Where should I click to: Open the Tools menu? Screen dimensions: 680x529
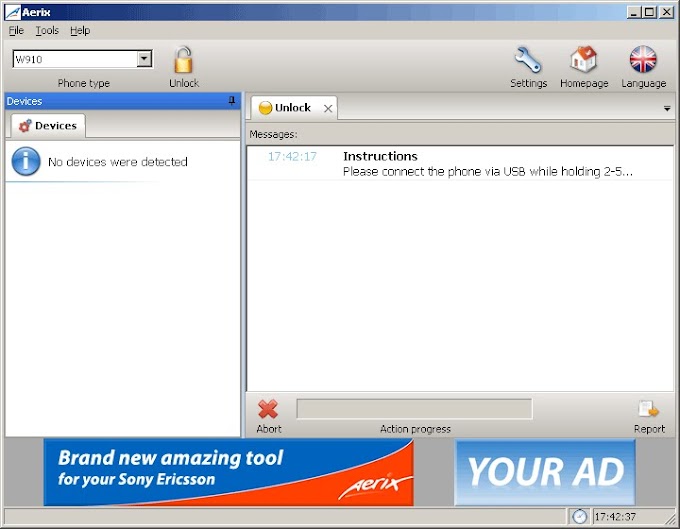point(47,30)
